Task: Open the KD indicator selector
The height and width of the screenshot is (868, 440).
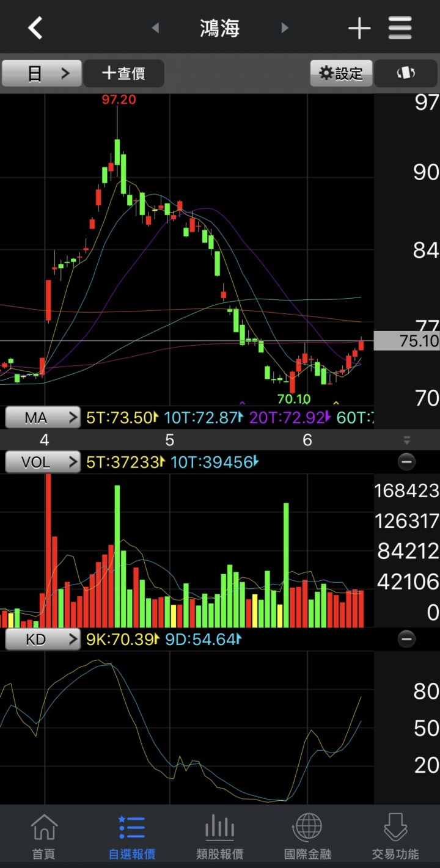Action: click(x=43, y=640)
